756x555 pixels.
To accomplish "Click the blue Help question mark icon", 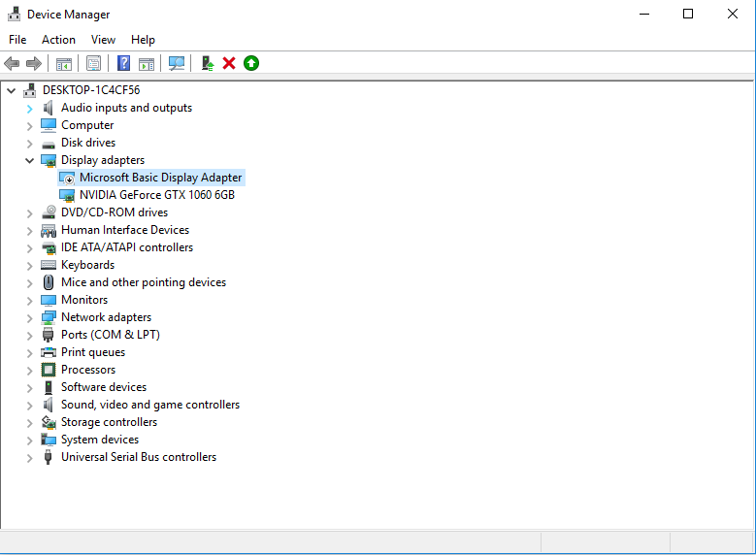I will (x=124, y=63).
